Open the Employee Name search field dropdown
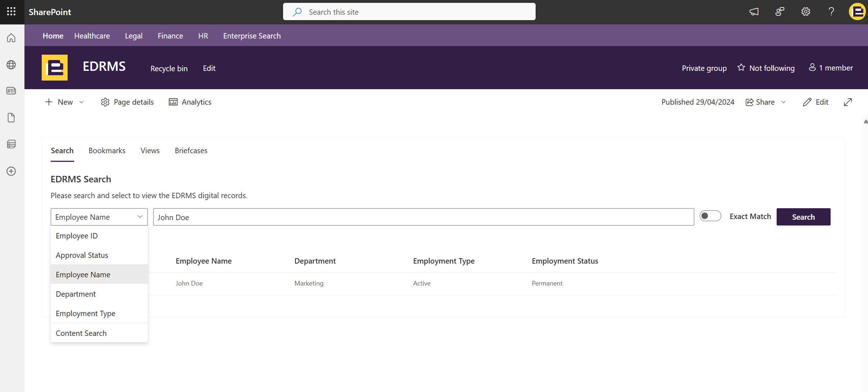Screen dimensions: 868x392 click(99, 217)
